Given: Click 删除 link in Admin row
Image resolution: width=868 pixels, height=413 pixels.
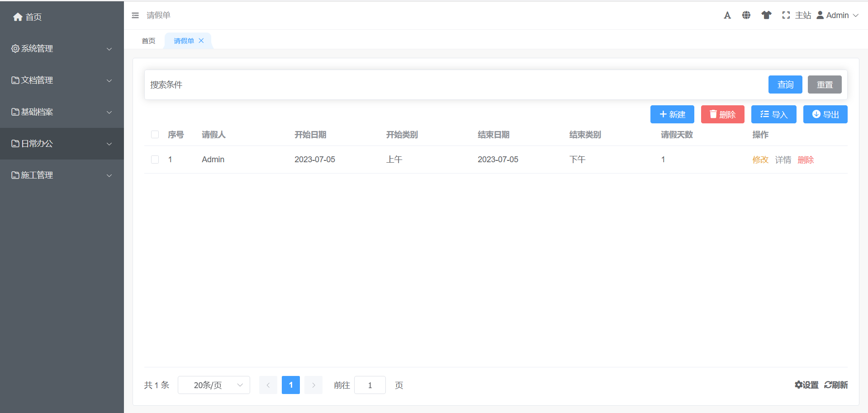Looking at the screenshot, I should 806,160.
